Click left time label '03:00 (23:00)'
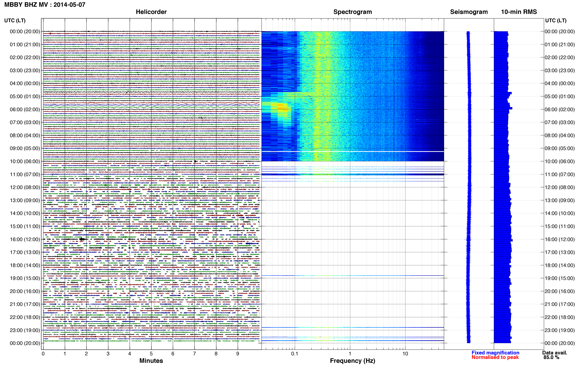This screenshot has height=368, width=588. coord(25,70)
